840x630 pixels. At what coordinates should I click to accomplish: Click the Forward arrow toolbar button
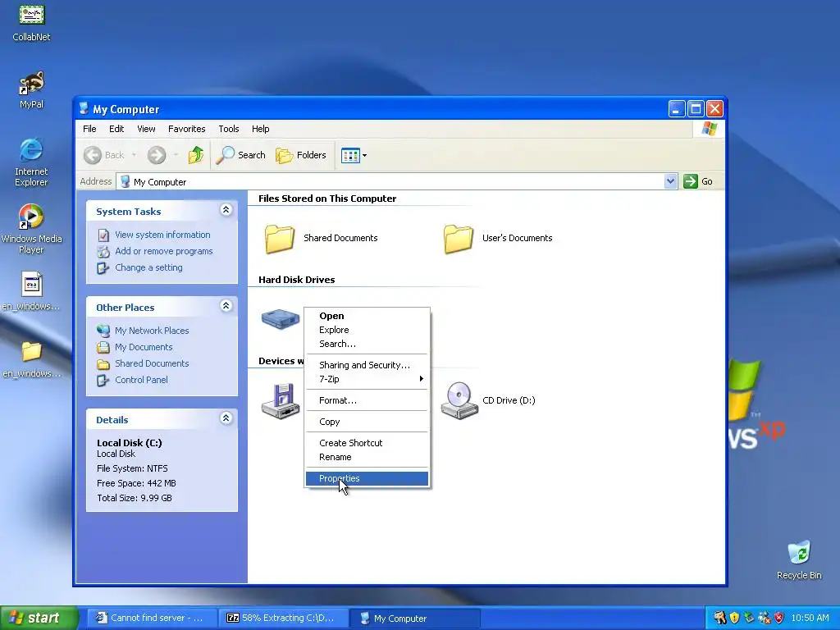(x=157, y=155)
